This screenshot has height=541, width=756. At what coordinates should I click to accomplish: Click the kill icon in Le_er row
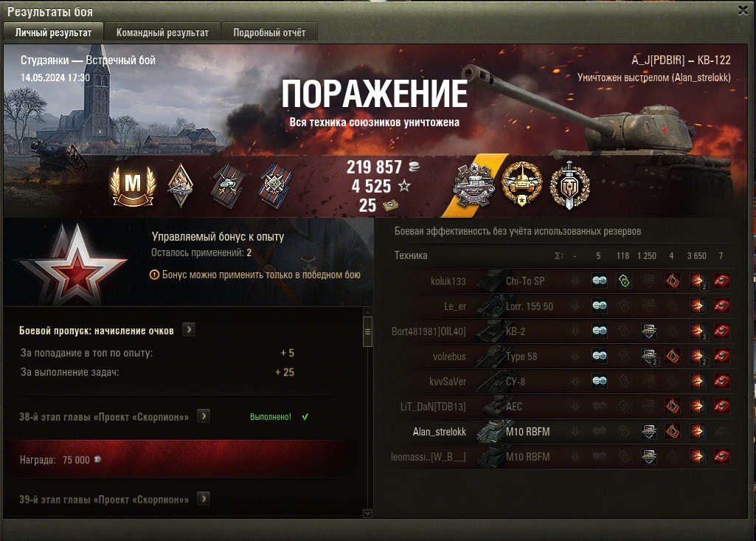[721, 306]
